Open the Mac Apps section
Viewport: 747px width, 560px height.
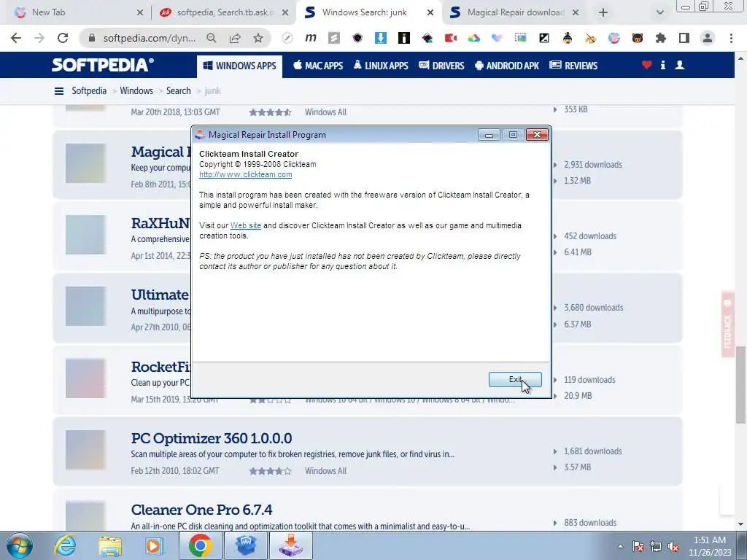coord(318,66)
